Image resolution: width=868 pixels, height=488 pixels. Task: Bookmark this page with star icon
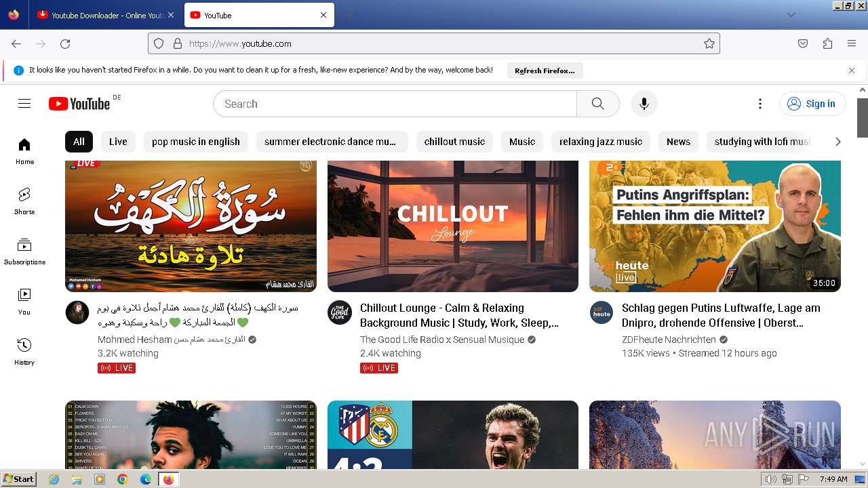click(x=709, y=43)
